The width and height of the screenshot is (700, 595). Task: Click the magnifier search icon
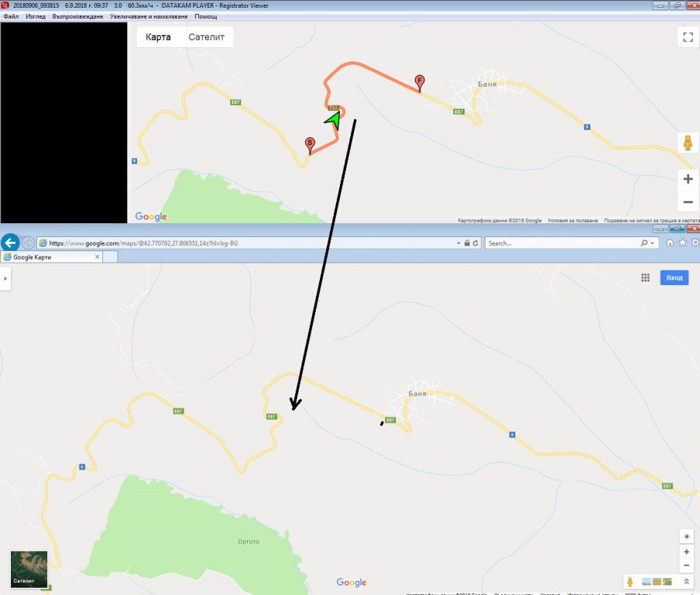click(644, 243)
